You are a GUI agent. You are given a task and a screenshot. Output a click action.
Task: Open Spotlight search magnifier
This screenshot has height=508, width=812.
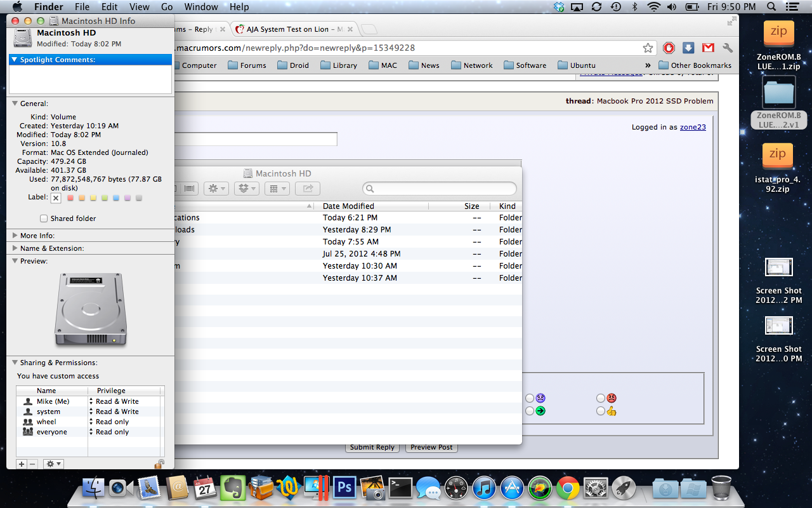click(771, 7)
